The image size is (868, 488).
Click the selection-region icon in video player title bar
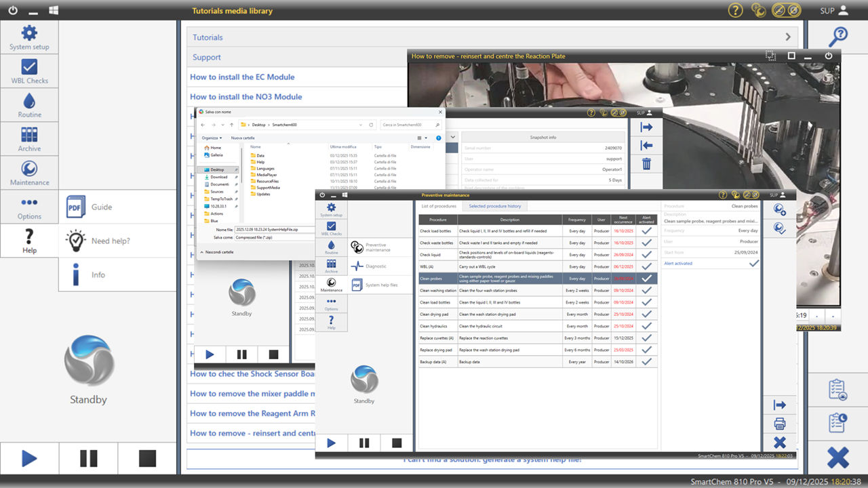pyautogui.click(x=770, y=56)
